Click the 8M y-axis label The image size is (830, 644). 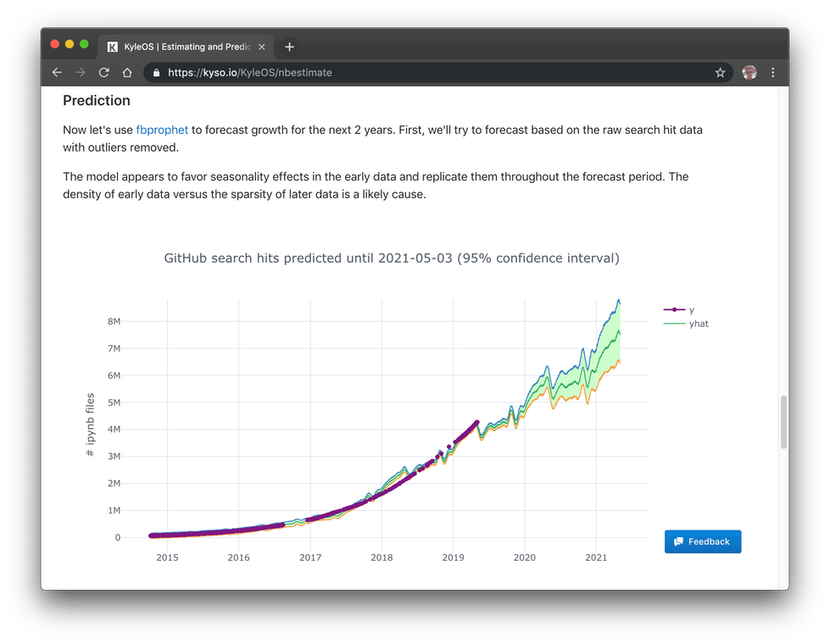coord(114,321)
